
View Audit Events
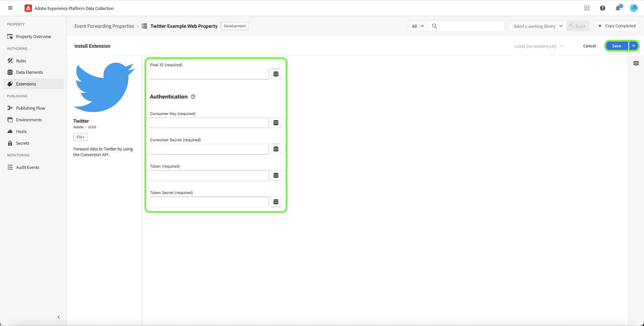pyautogui.click(x=34, y=168)
